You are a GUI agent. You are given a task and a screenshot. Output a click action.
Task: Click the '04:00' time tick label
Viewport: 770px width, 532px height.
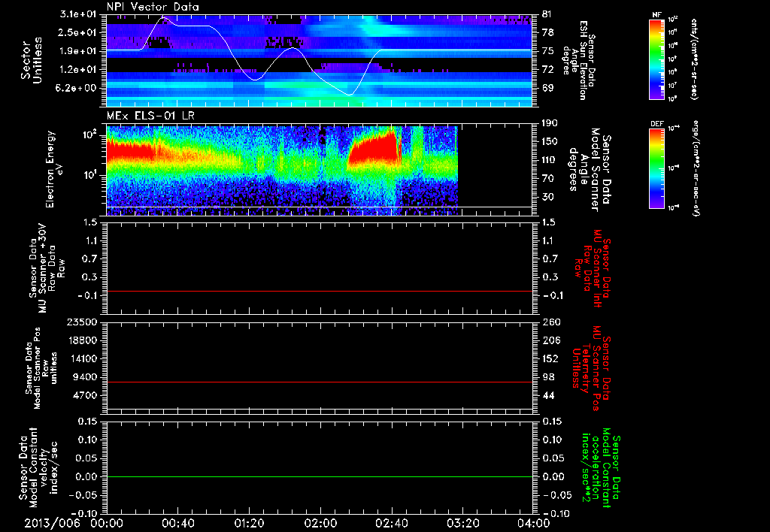[x=534, y=523]
